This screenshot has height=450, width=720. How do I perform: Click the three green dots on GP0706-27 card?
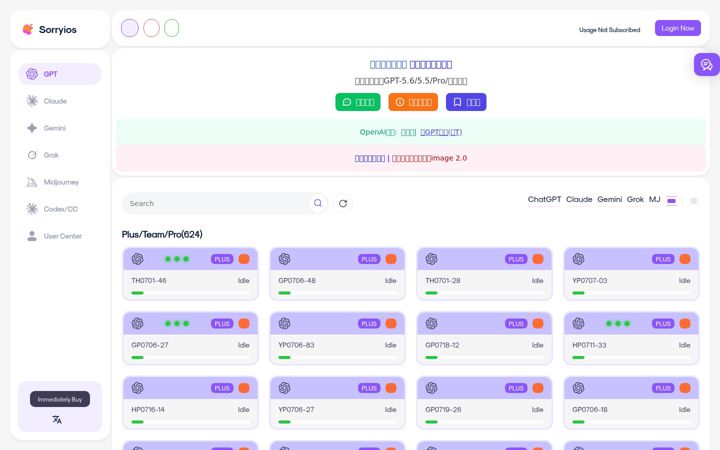[x=177, y=323]
